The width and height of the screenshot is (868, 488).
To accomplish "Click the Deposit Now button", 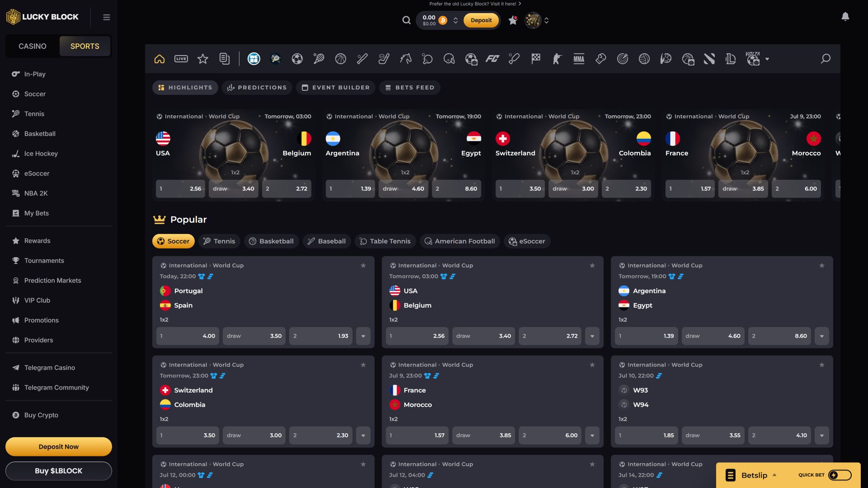I will (x=59, y=446).
